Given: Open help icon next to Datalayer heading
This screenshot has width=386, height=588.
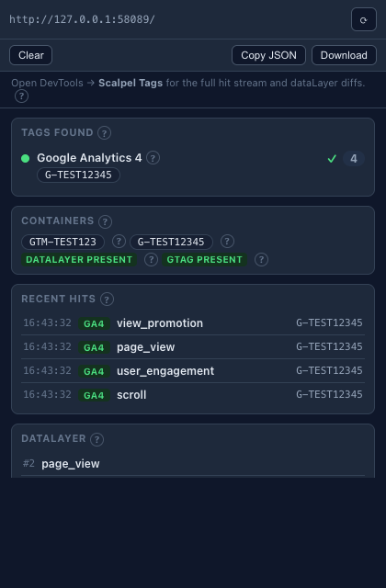Looking at the screenshot, I should click(96, 439).
